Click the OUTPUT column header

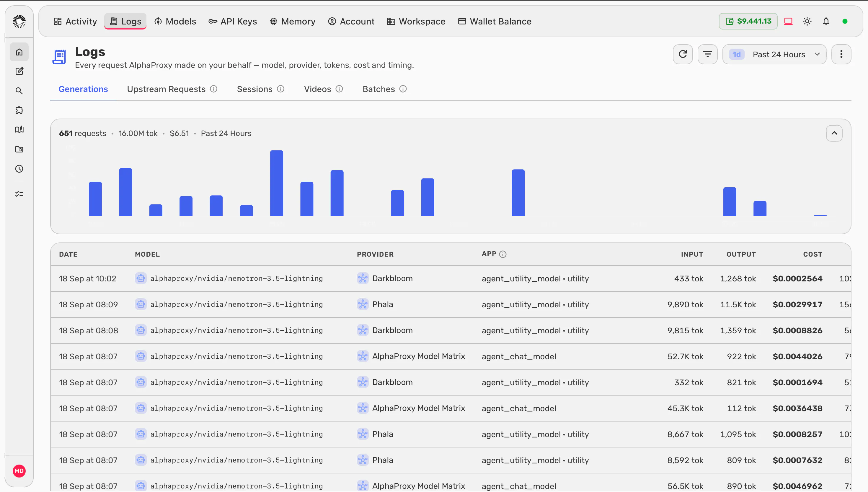click(741, 254)
